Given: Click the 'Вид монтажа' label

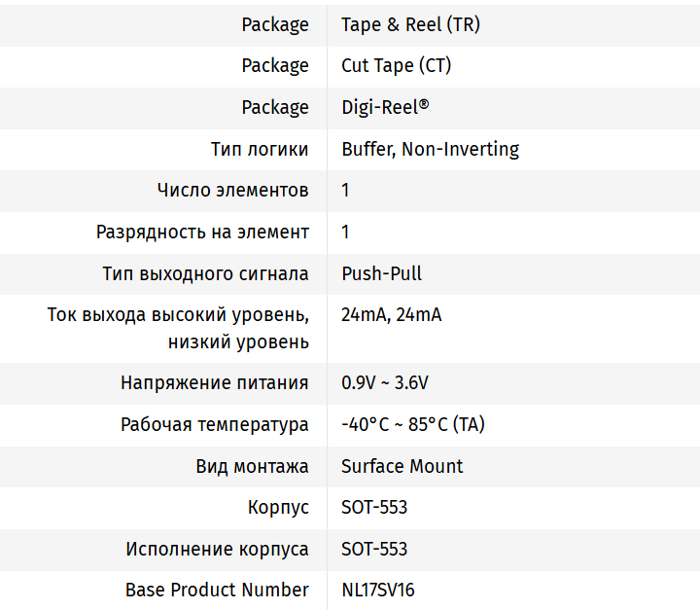Looking at the screenshot, I should point(252,466).
